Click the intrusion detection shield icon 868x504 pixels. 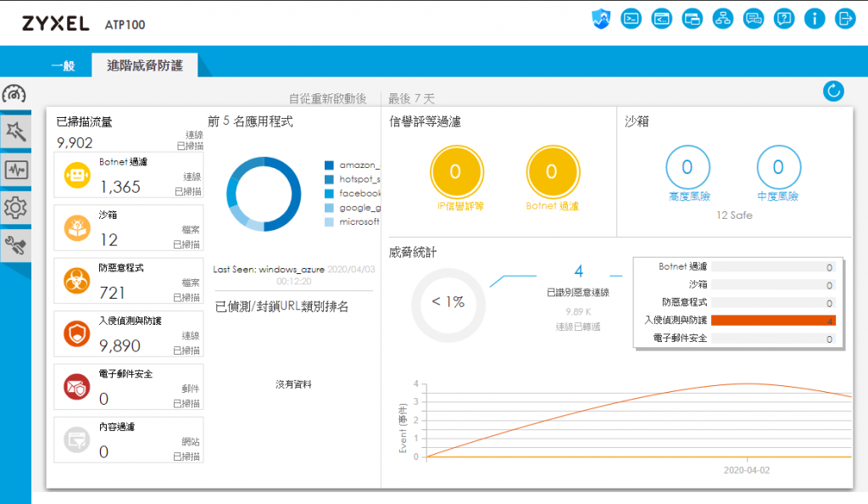click(77, 334)
